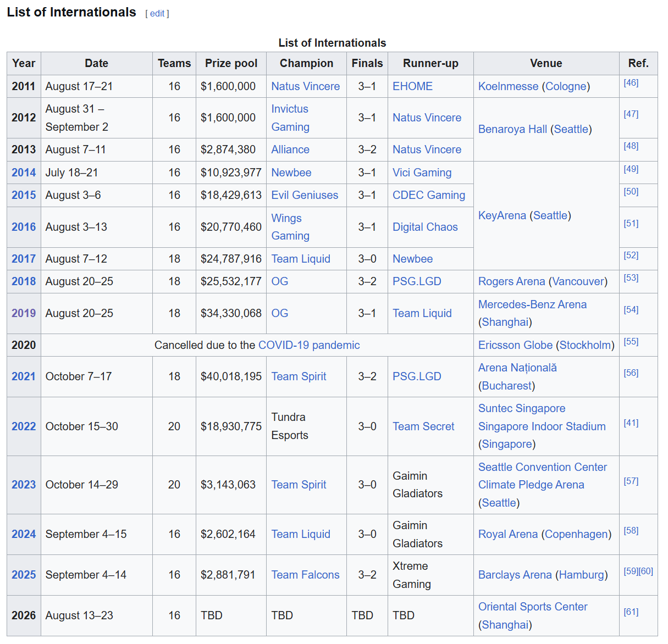Open the Team Secret link
Viewport: 668px width, 644px height.
(423, 426)
